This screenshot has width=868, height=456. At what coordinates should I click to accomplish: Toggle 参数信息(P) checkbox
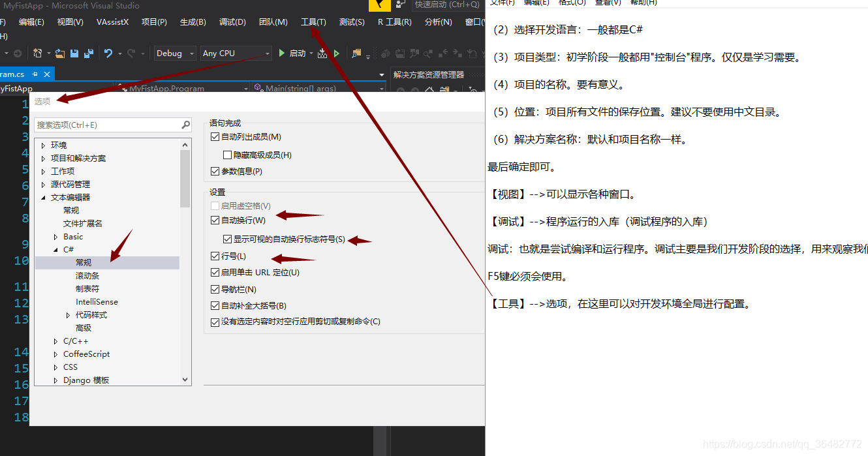215,172
